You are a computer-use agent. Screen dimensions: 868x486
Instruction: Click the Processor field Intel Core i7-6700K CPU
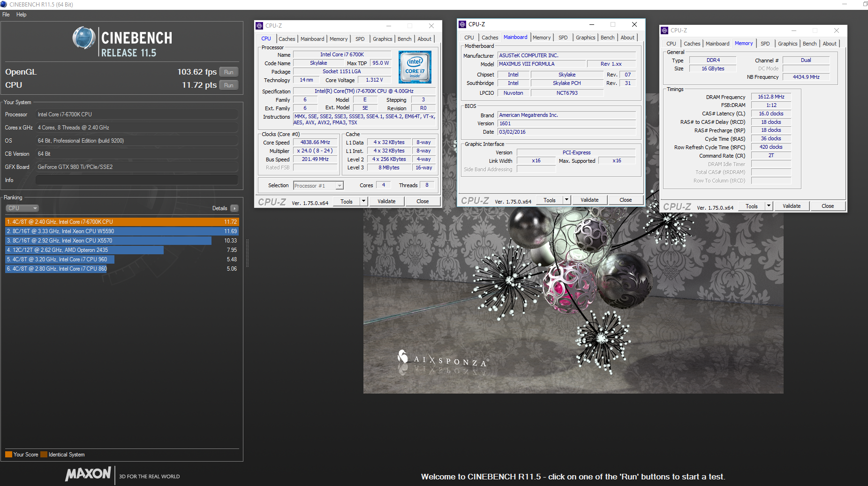(137, 114)
